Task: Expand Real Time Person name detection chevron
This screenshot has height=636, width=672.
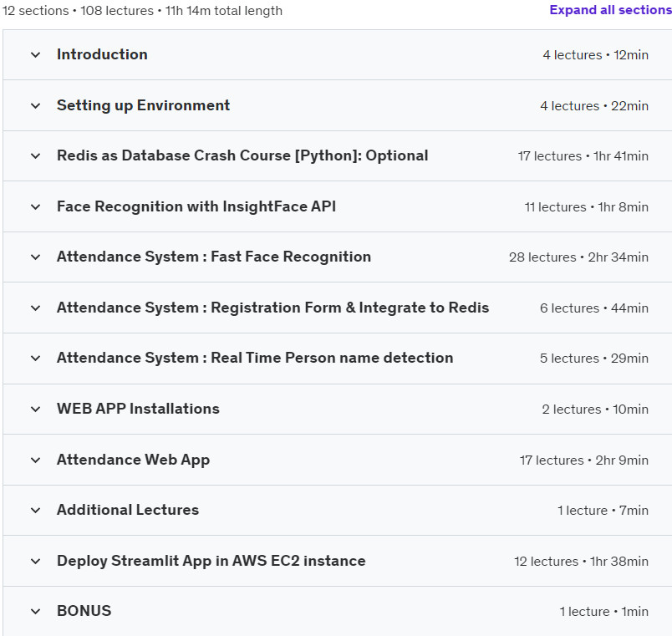Action: tap(36, 359)
